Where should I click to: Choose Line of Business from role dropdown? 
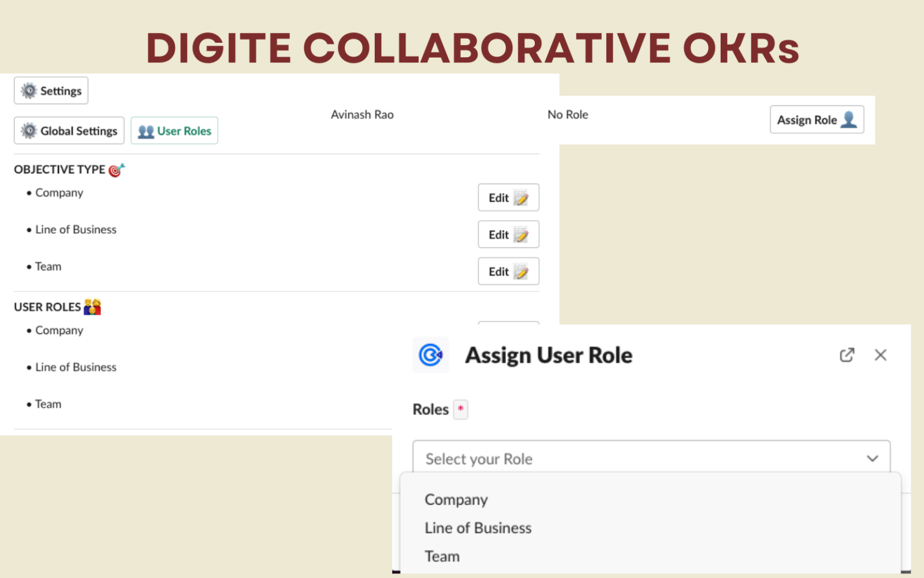tap(478, 528)
